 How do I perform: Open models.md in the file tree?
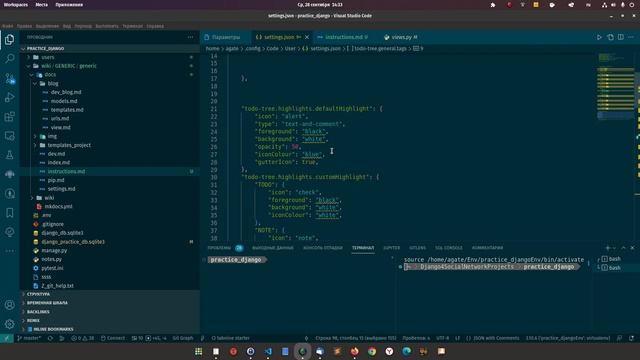point(64,101)
